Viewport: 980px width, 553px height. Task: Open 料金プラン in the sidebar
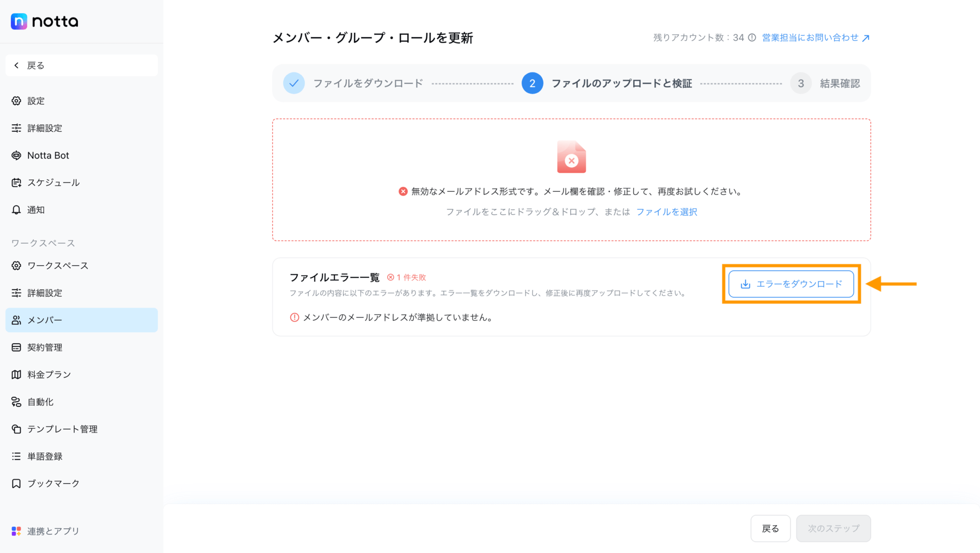(x=82, y=374)
